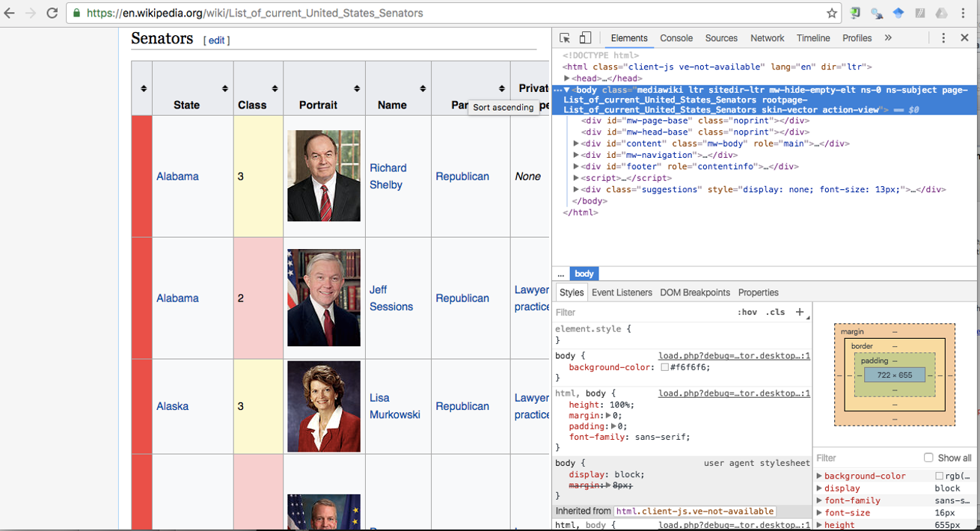The image size is (980, 531).
Task: Click the computed styles Filter field
Action: (x=868, y=458)
